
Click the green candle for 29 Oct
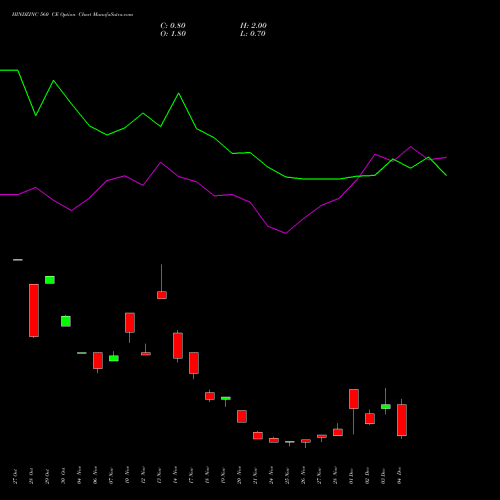click(50, 280)
